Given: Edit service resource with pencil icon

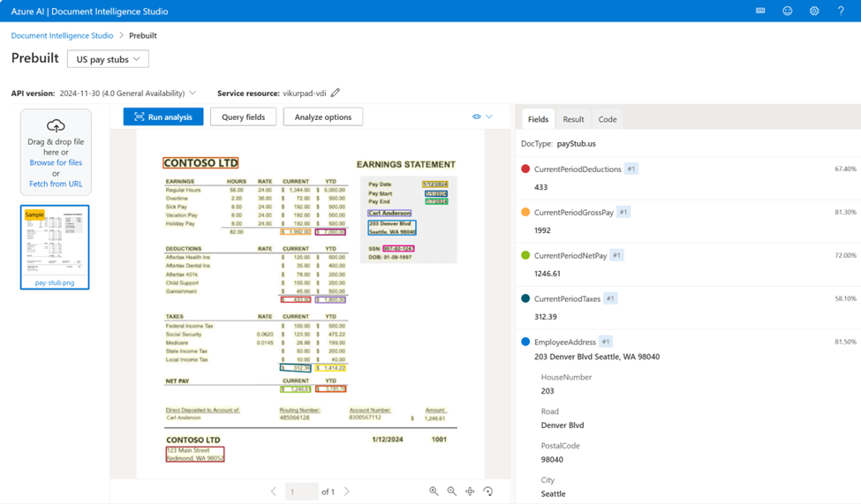Looking at the screenshot, I should (336, 93).
